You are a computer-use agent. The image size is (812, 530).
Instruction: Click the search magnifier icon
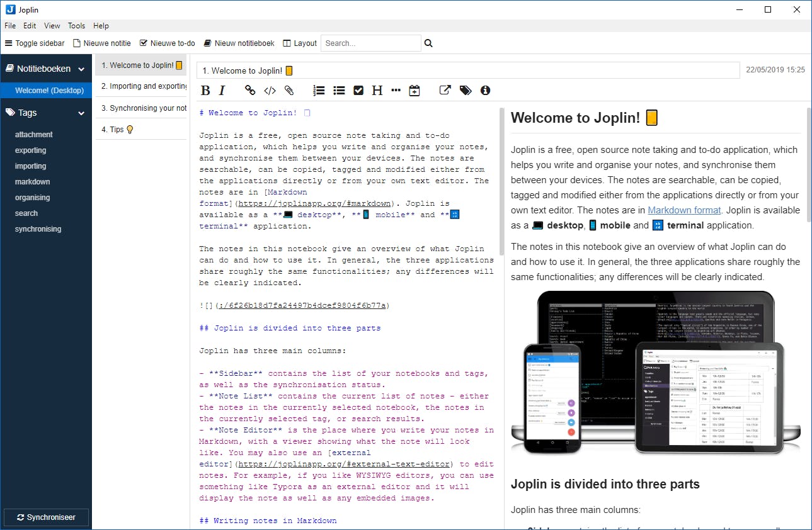coord(428,43)
